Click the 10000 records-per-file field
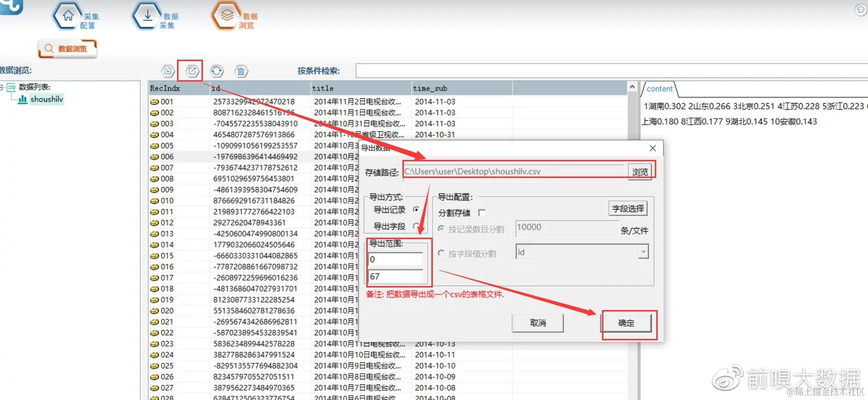 click(567, 228)
